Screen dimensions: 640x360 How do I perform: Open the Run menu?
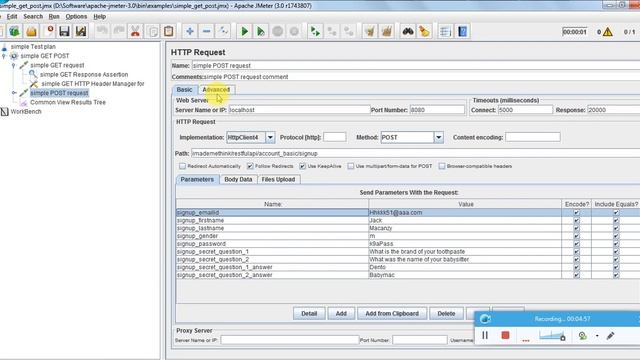coord(54,17)
